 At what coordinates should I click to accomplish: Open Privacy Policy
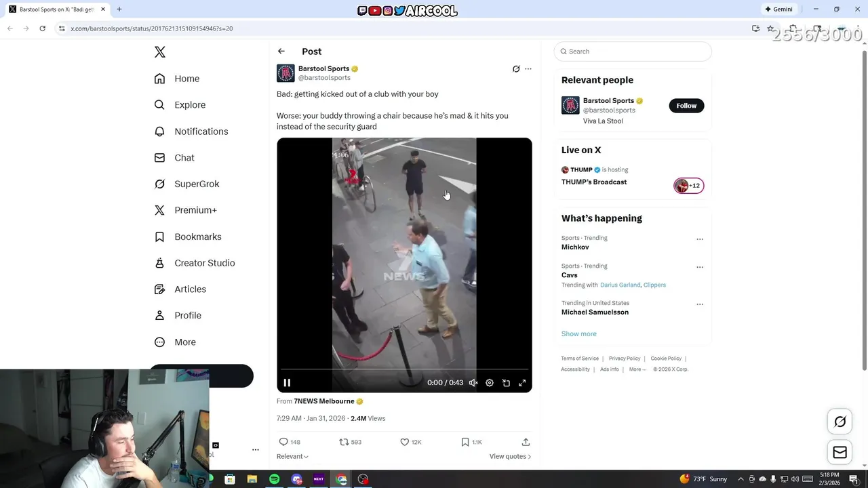click(x=625, y=359)
